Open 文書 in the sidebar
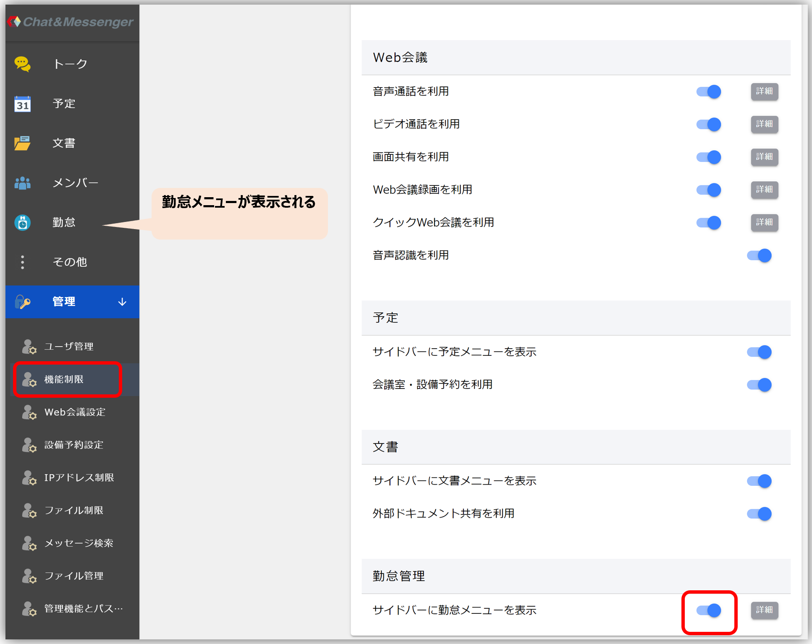The image size is (812, 644). [x=72, y=143]
